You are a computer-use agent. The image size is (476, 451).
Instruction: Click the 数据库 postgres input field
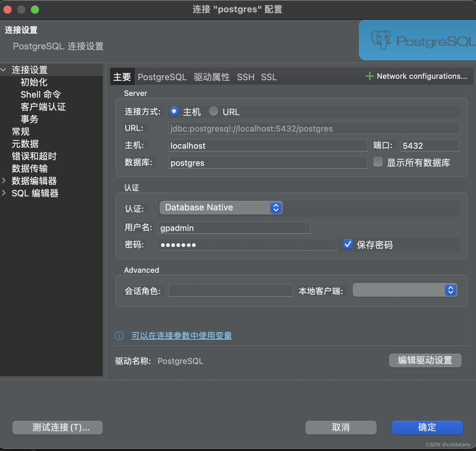(268, 162)
